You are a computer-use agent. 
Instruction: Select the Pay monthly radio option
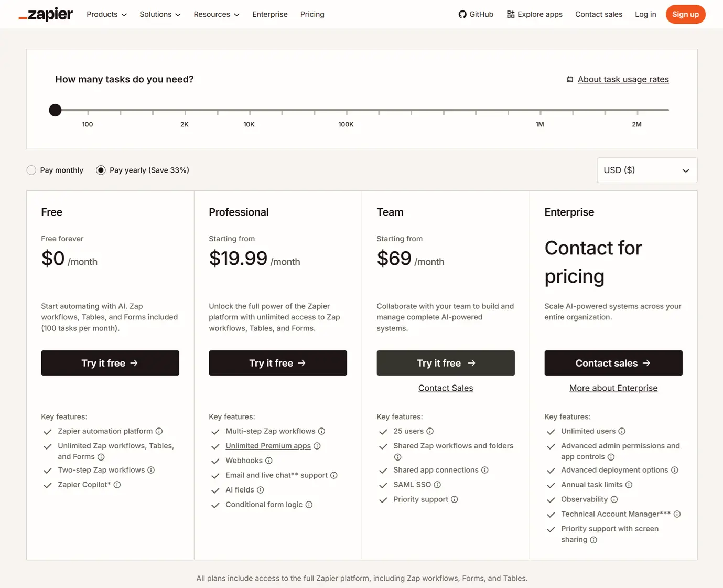pyautogui.click(x=31, y=170)
